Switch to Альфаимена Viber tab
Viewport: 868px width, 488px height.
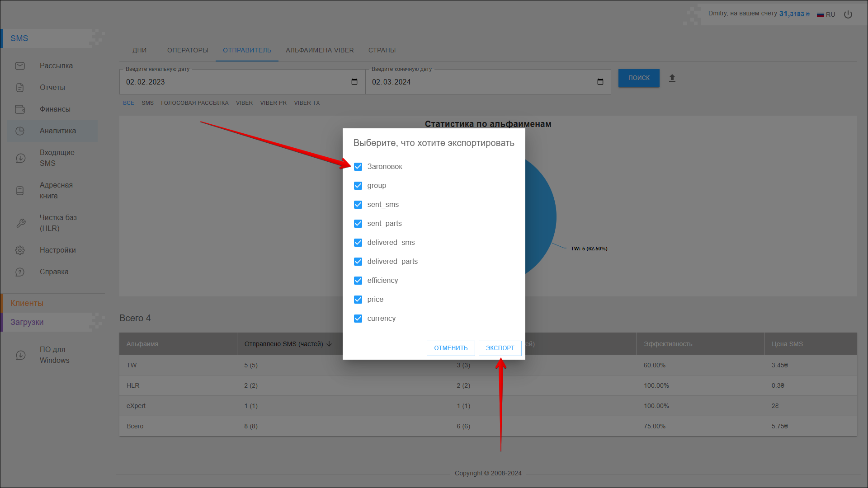[320, 50]
